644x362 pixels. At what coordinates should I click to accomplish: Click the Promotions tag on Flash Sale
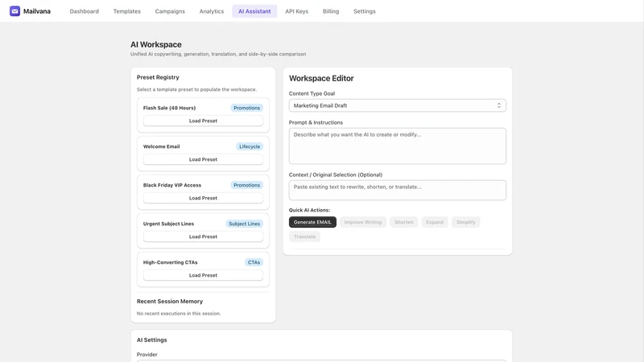(247, 108)
